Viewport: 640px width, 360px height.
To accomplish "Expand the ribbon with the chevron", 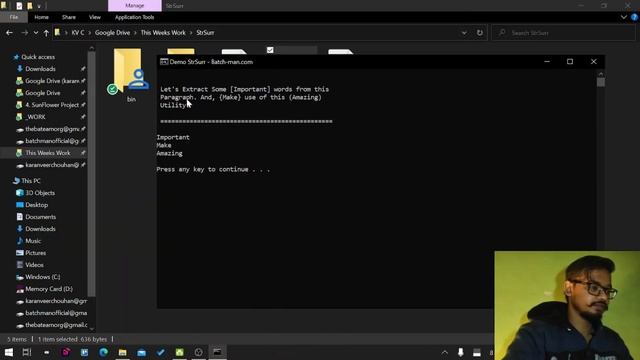I will coord(623,17).
